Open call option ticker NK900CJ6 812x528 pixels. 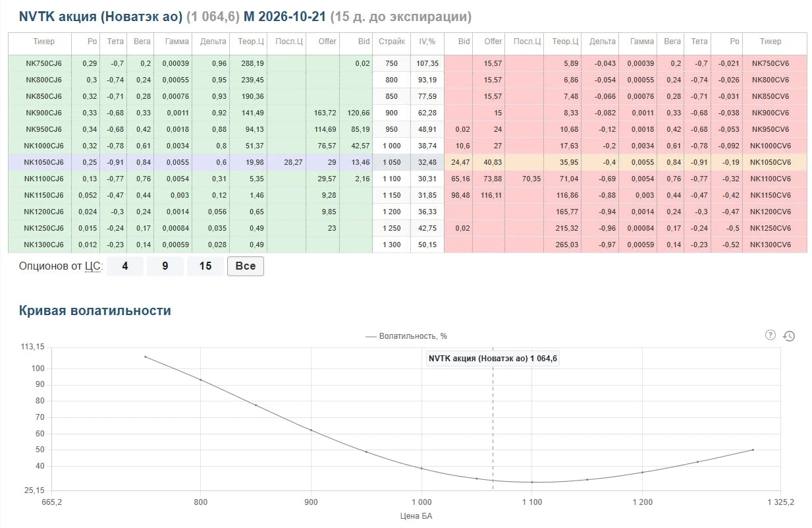coord(43,113)
